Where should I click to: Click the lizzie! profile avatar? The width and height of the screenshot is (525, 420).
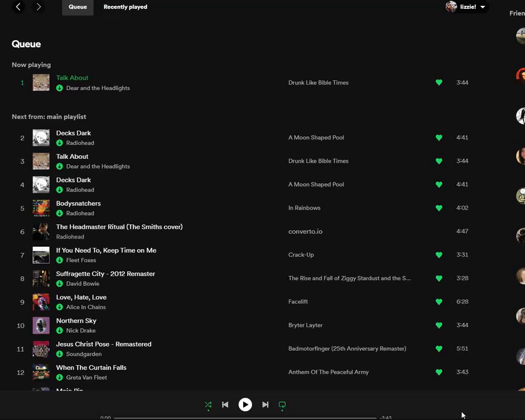pos(452,6)
